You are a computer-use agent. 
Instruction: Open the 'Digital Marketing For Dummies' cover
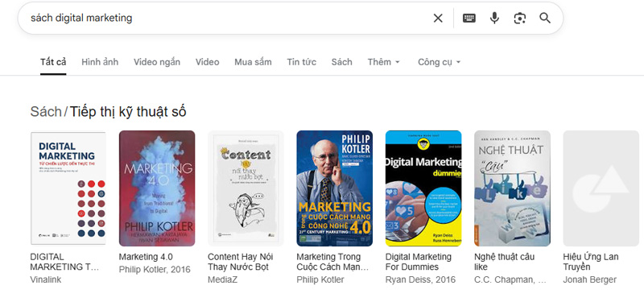[423, 188]
